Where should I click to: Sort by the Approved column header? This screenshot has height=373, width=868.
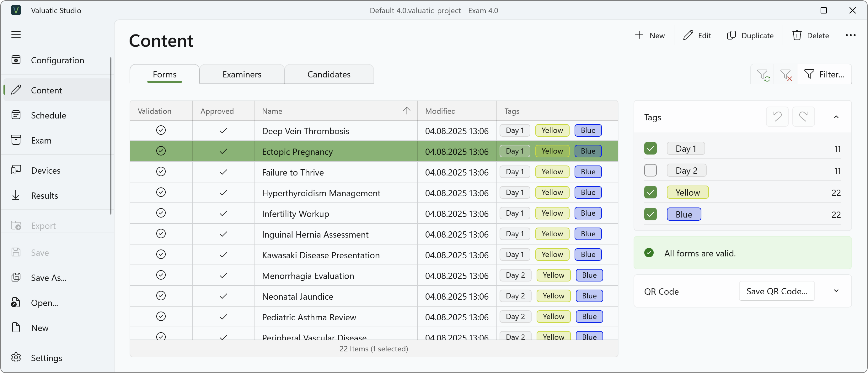click(223, 111)
